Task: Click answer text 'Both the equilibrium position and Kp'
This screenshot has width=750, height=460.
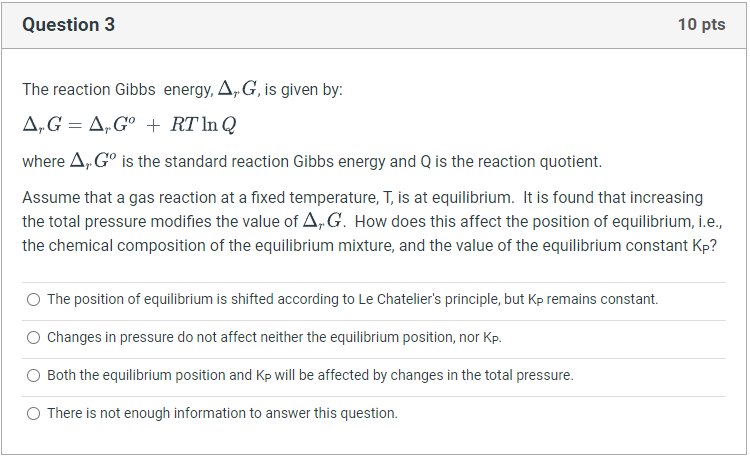Action: 310,375
